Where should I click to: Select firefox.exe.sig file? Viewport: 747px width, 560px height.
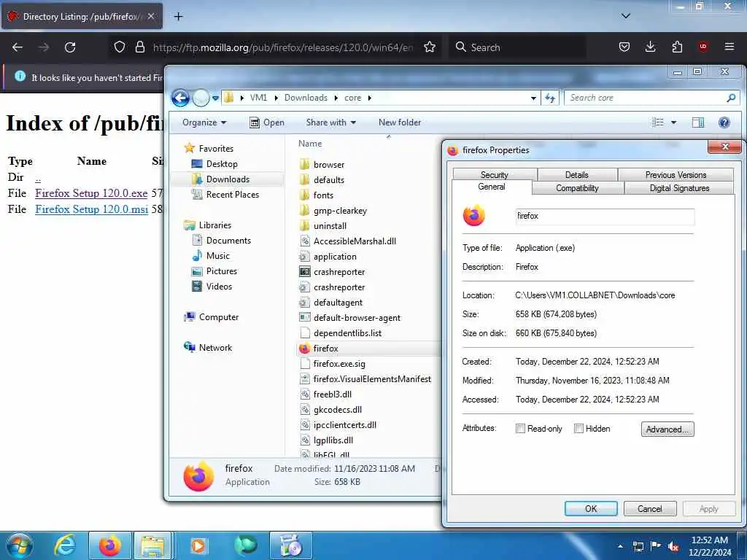tap(339, 364)
